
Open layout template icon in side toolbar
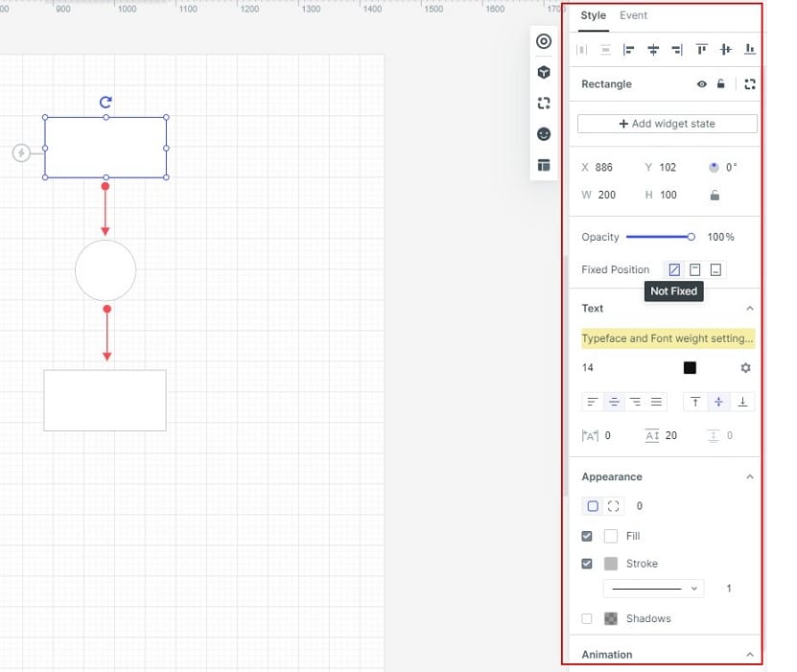pos(544,165)
